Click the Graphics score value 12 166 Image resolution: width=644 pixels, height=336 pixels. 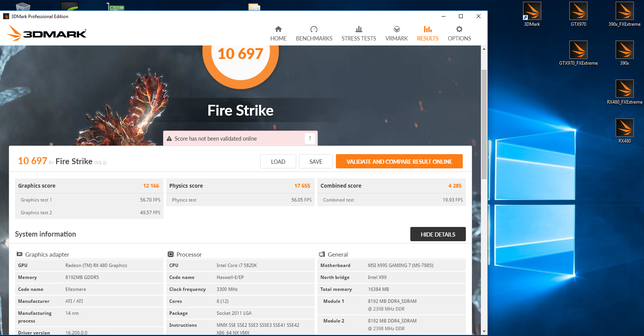151,186
